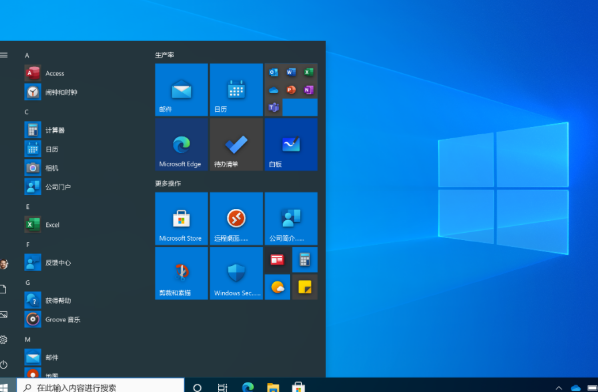Open the Microsoft Store tile
Viewport: 598px width, 392px height.
click(x=182, y=218)
